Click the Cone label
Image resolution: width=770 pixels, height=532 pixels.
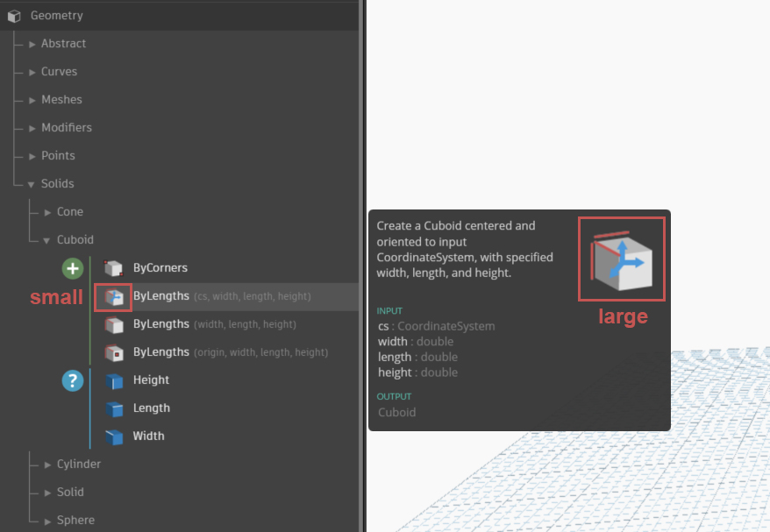click(x=70, y=212)
